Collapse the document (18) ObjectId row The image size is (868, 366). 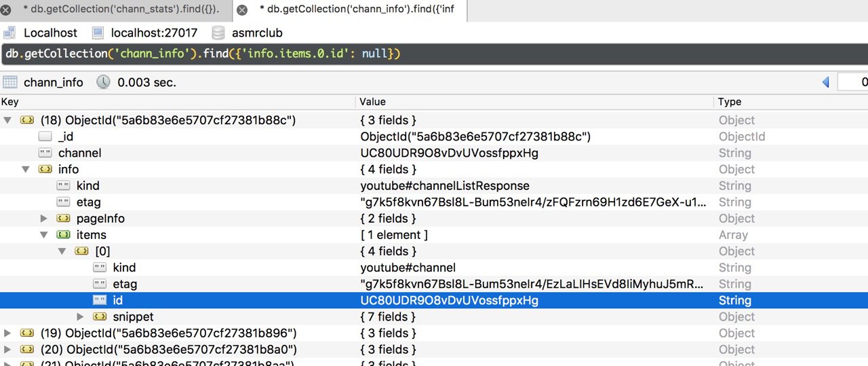tap(8, 120)
